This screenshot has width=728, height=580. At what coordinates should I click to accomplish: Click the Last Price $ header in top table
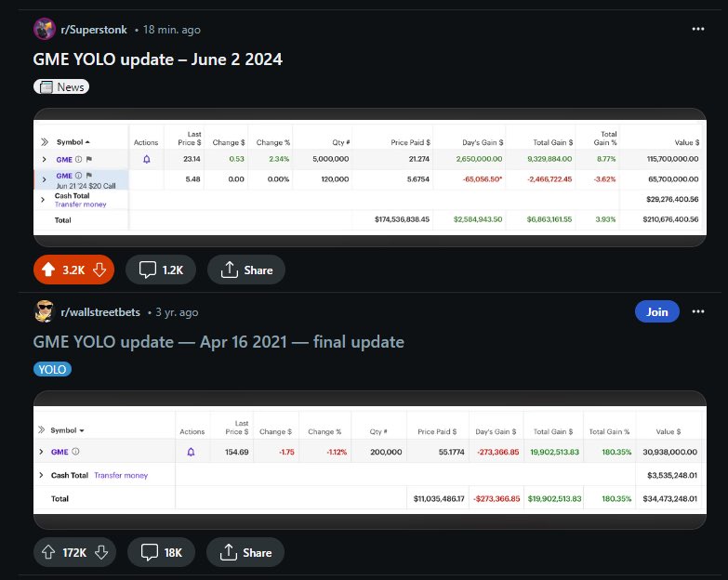[x=190, y=138]
